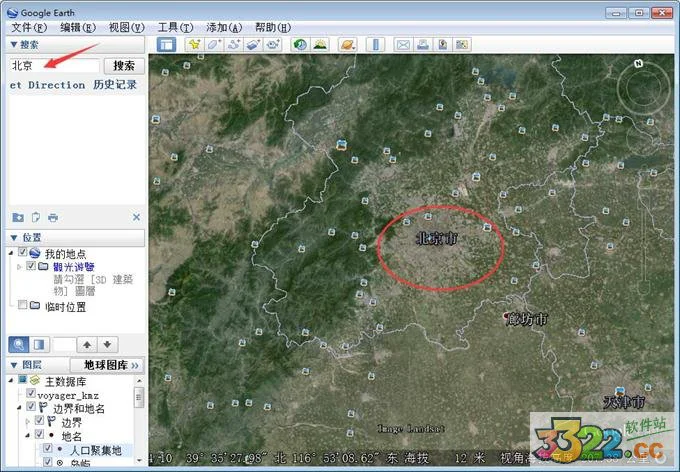Viewport: 680px width, 472px height.
Task: Open the ruler measurement tool
Action: coord(376,45)
